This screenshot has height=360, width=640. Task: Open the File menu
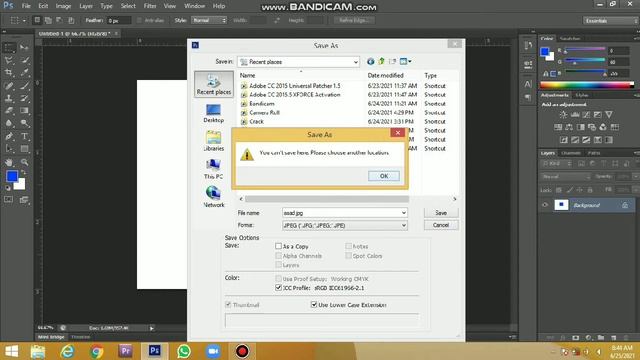click(26, 6)
